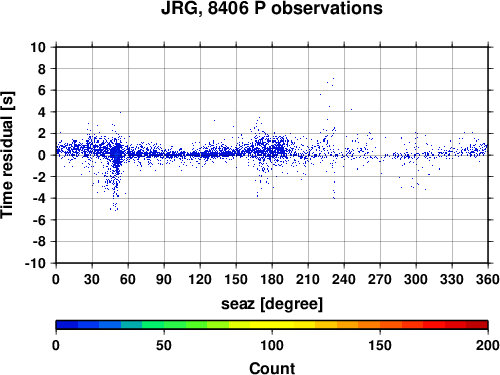Screen dimensions: 500x375
Task: Select the yellow section of the colorbar
Action: (272, 325)
